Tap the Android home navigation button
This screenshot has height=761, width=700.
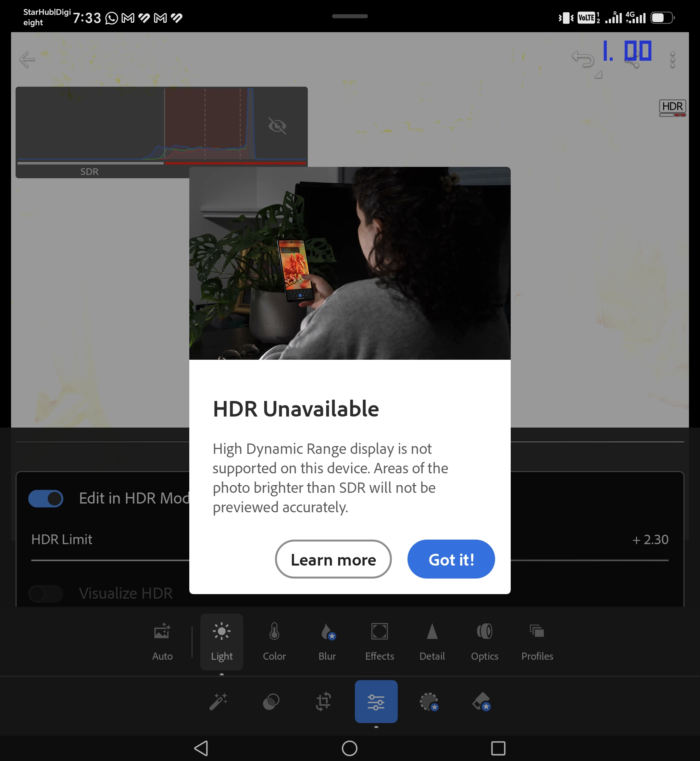(x=349, y=748)
